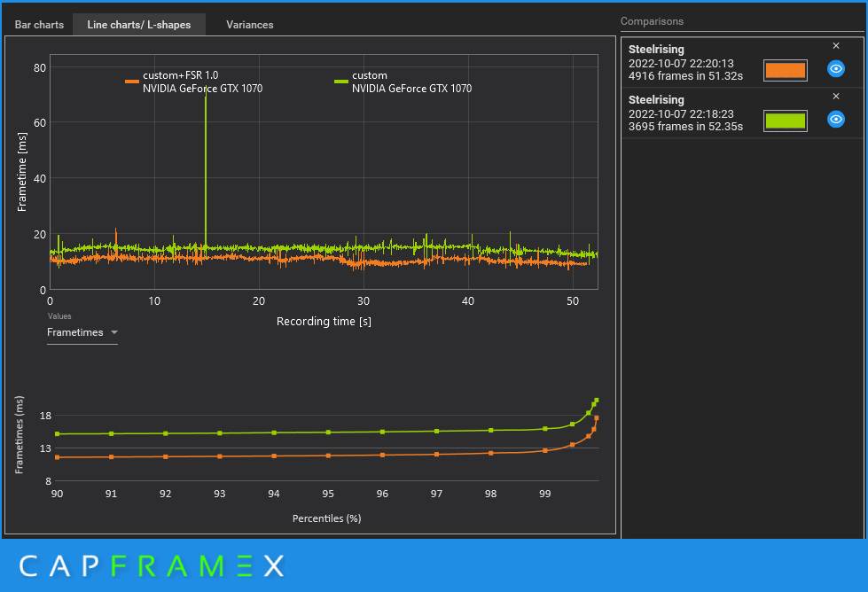This screenshot has height=592, width=868.
Task: Click the custom+FSR 1.0 legend entry
Action: click(x=194, y=82)
